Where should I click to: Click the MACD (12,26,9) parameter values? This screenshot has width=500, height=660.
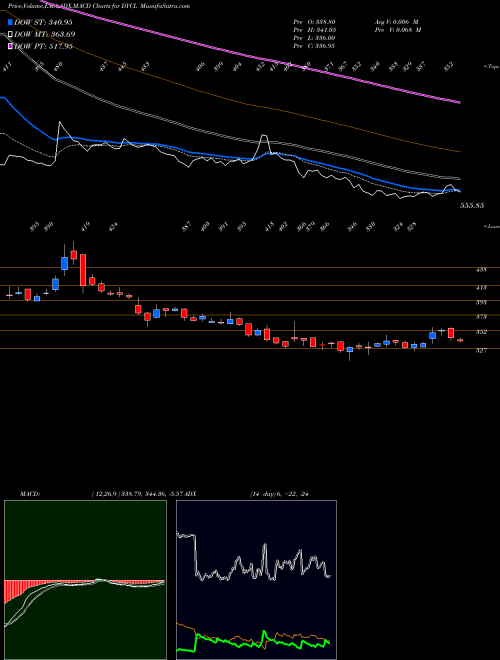point(139,494)
